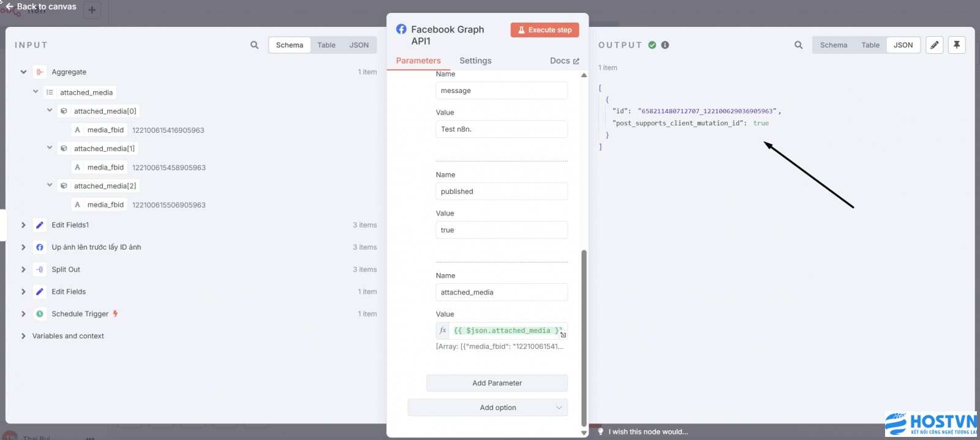Switch INPUT view to Schema

290,45
